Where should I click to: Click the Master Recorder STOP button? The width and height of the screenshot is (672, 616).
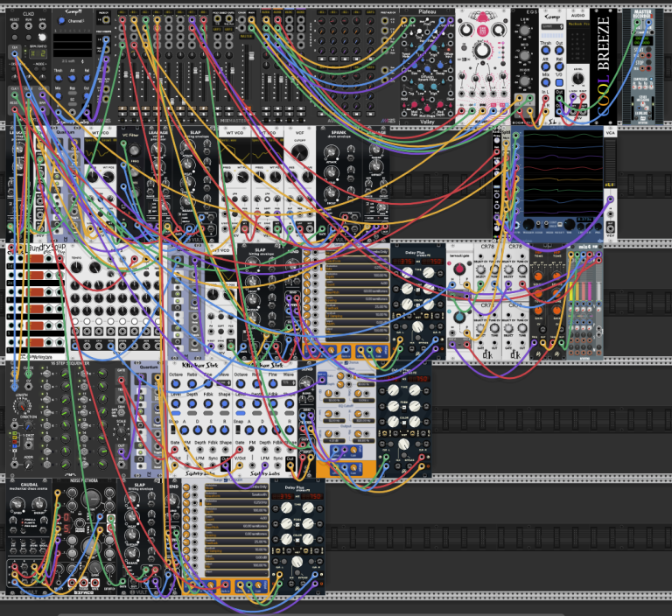pos(649,63)
